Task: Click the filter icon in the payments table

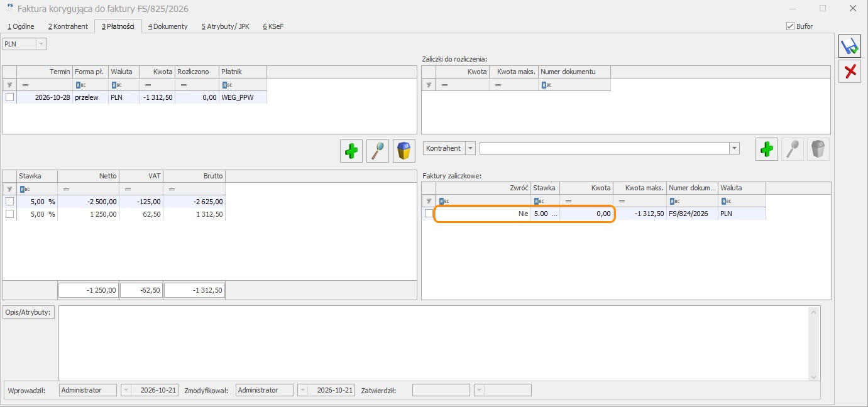Action: [9, 85]
